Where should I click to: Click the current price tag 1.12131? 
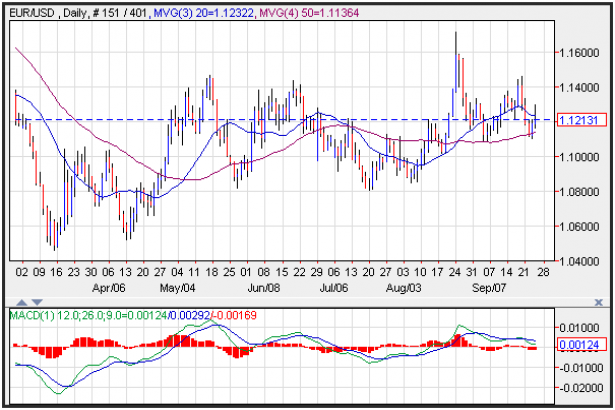[582, 120]
